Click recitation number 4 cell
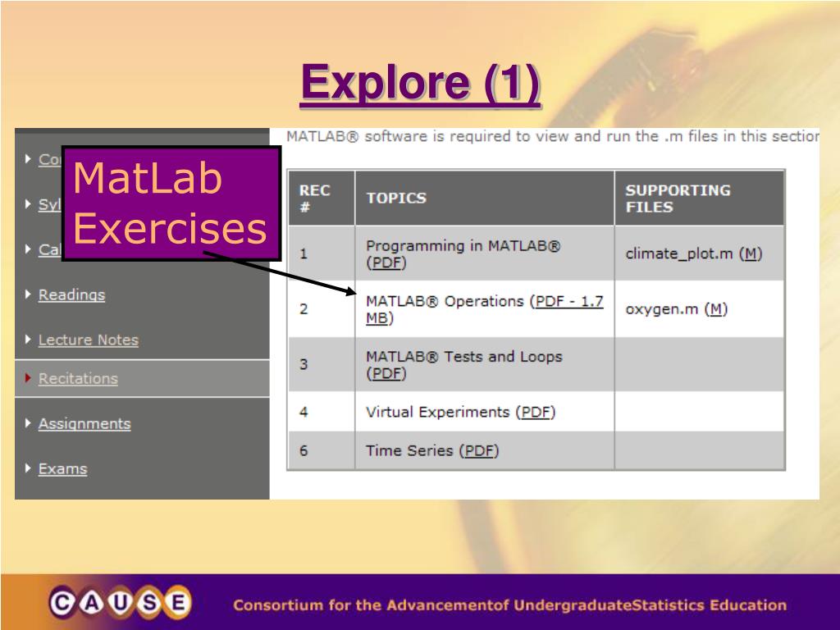840x630 pixels. pyautogui.click(x=322, y=412)
